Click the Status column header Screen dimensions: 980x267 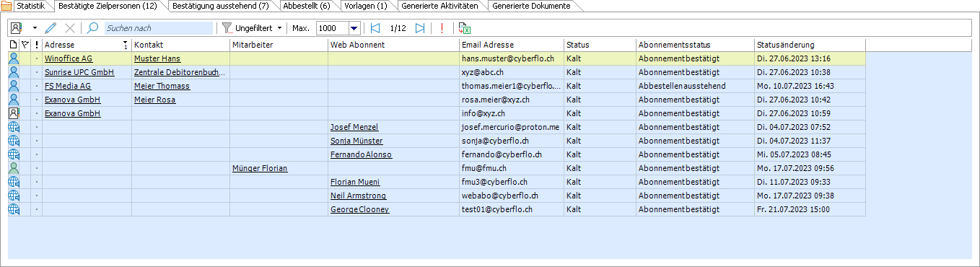coord(600,45)
